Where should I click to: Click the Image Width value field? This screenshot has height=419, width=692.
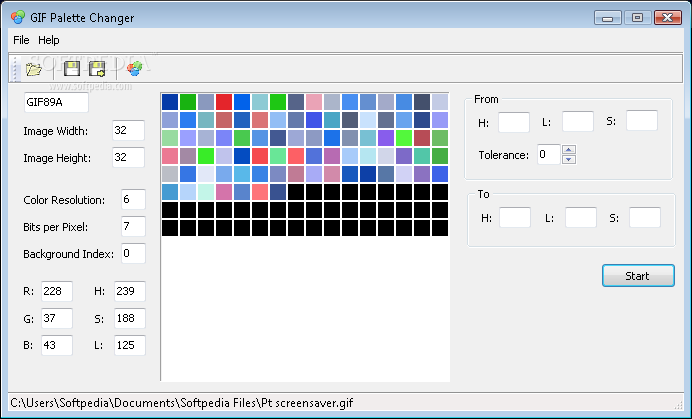[x=128, y=130]
